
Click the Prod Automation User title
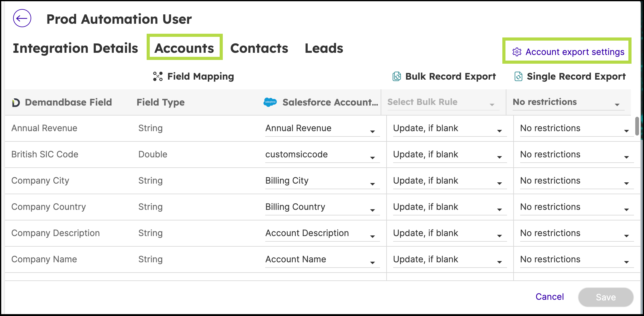point(119,19)
